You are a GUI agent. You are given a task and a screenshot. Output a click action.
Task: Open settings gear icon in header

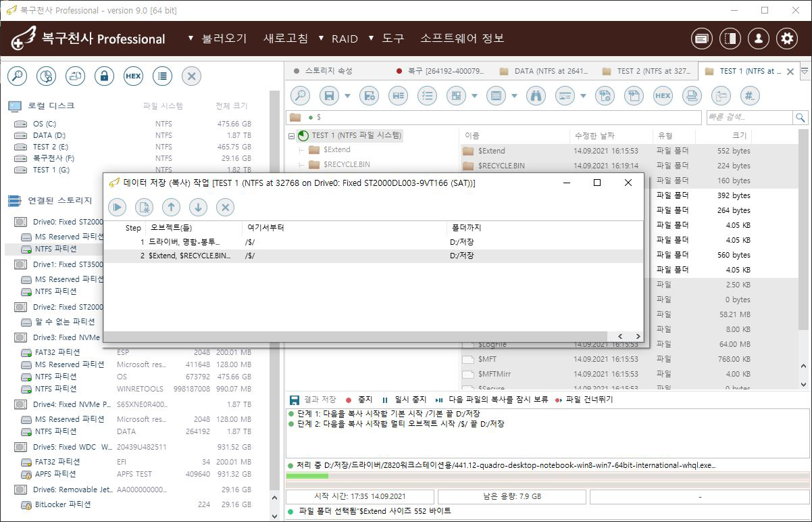click(x=786, y=39)
